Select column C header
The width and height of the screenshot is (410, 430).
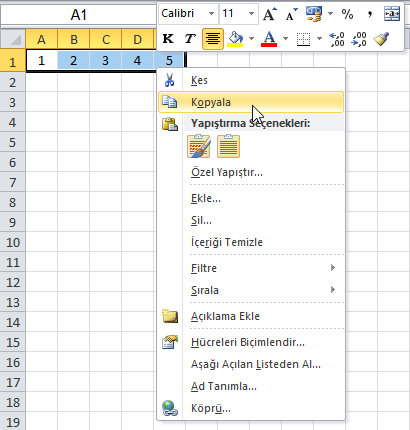coord(106,39)
